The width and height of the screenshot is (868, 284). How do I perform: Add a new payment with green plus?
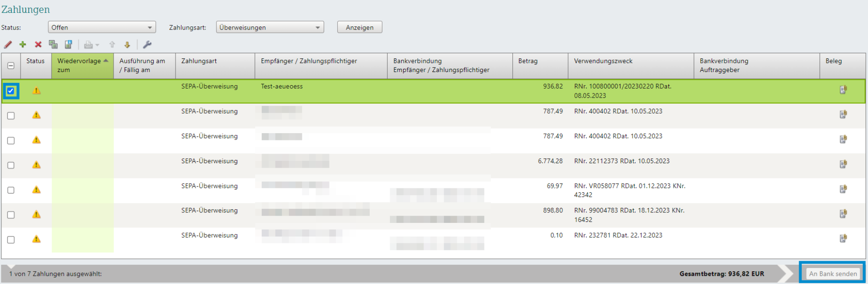point(23,45)
